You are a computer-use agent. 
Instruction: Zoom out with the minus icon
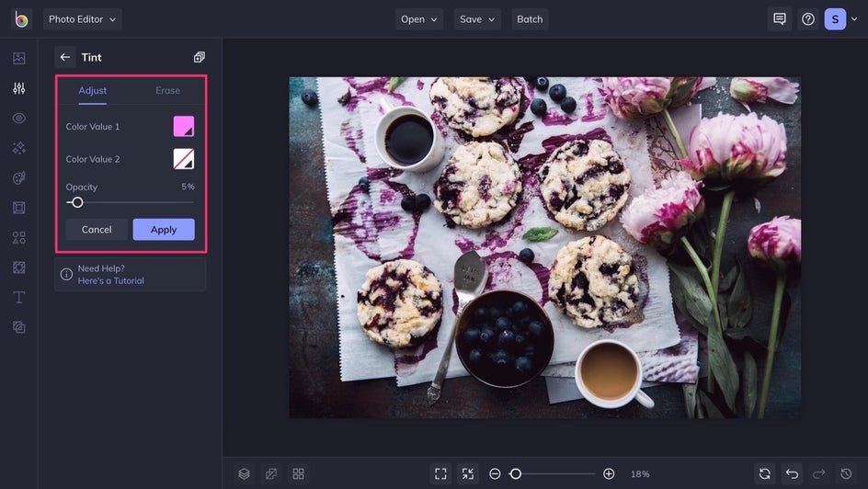pos(495,473)
